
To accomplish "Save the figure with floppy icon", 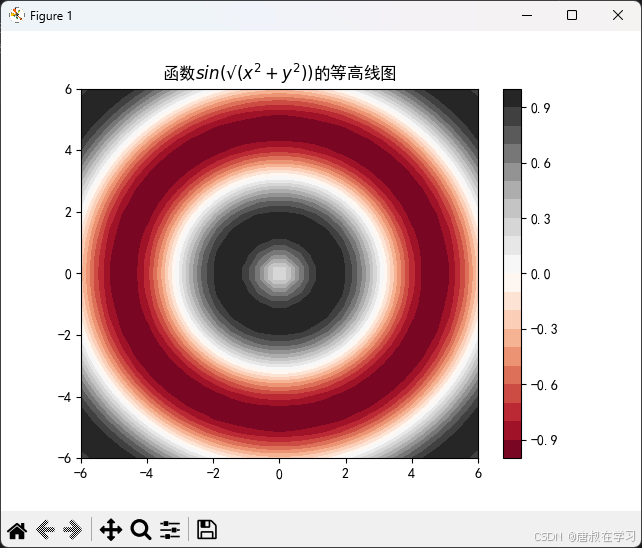I will pyautogui.click(x=207, y=530).
